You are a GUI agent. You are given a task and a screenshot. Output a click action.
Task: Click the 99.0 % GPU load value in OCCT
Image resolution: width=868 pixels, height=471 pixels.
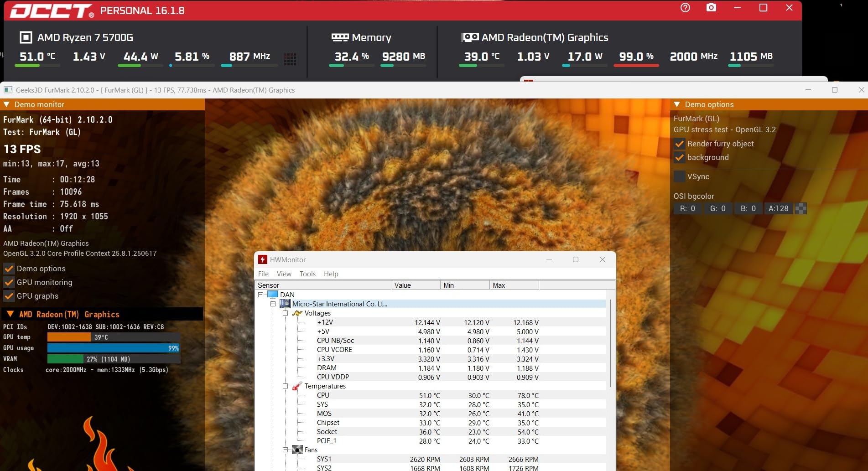(636, 56)
